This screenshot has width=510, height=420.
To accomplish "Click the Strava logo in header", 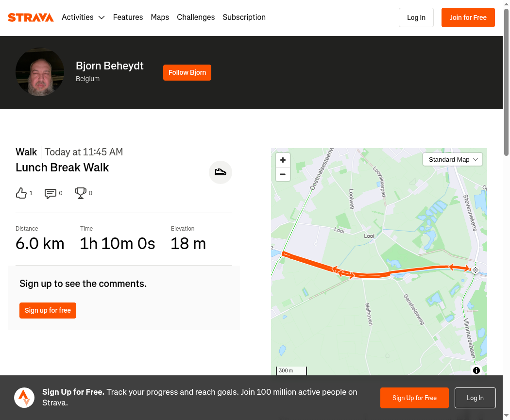I will (31, 17).
